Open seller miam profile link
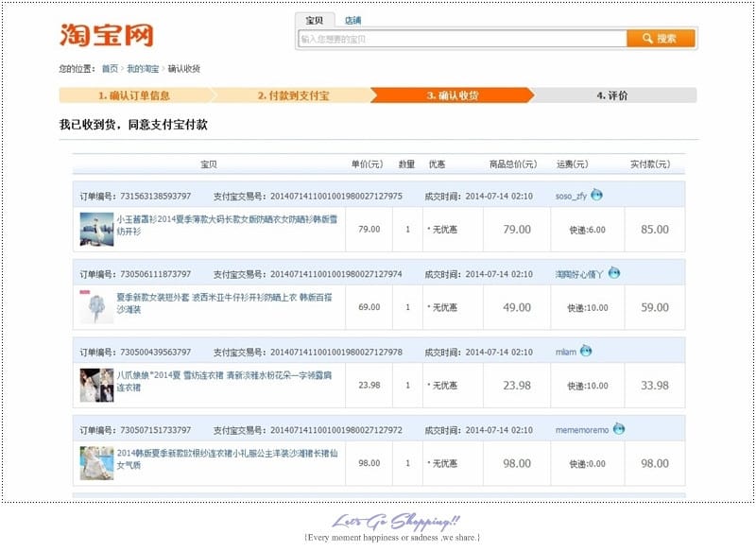The image size is (756, 552). coord(565,353)
